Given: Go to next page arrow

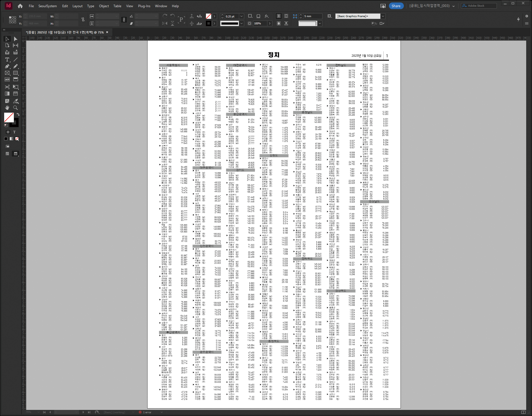Looking at the screenshot, I should coord(83,412).
